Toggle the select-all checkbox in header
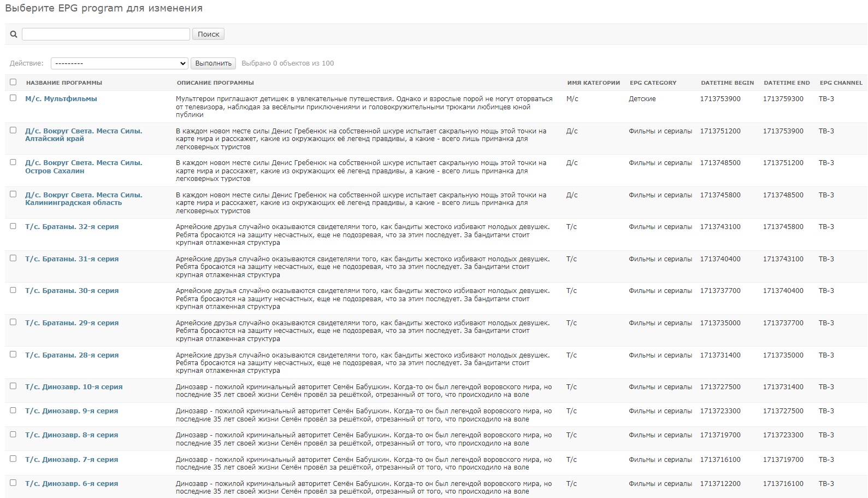The image size is (868, 498). coord(13,82)
